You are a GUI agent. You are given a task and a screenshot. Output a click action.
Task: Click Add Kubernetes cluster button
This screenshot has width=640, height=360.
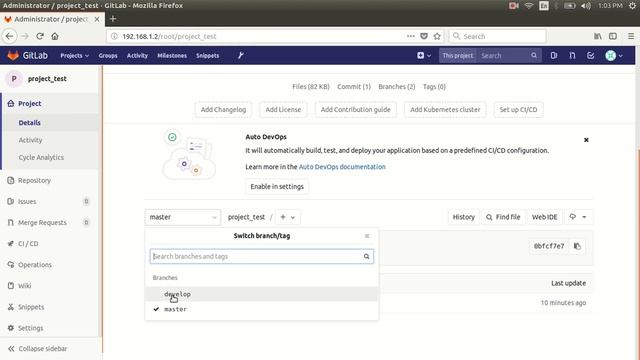445,109
